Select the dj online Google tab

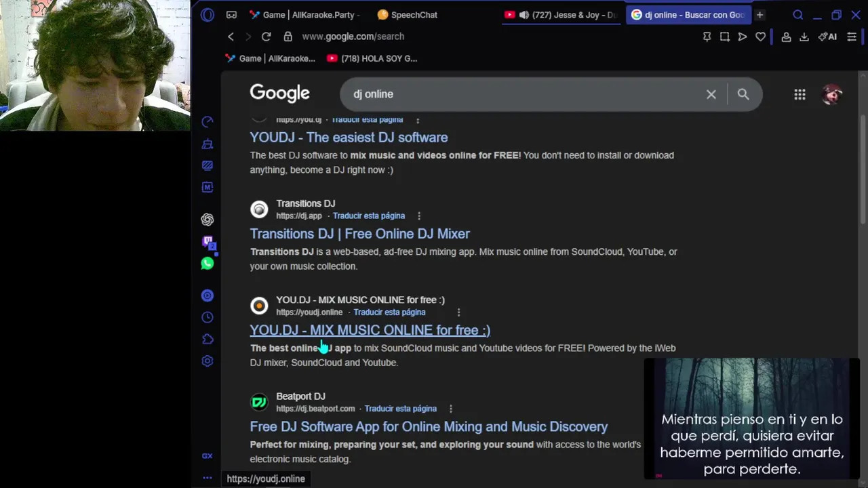pos(688,15)
